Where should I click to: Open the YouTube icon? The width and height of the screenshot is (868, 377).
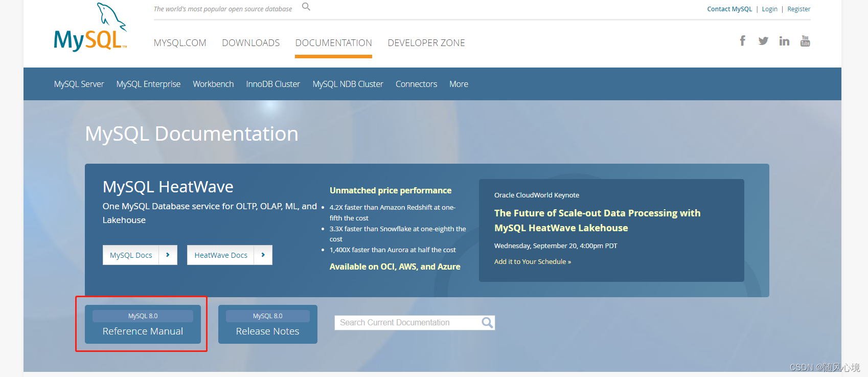point(805,41)
